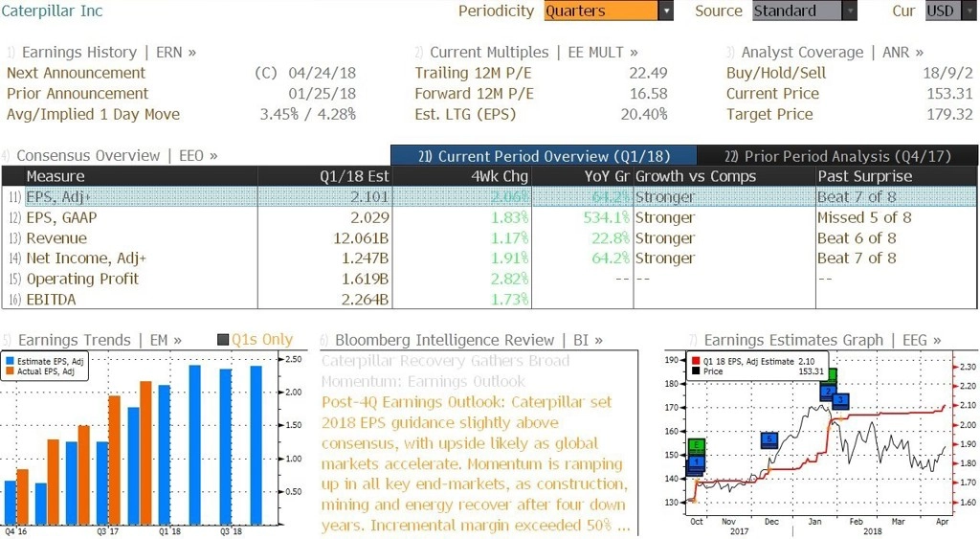
Task: Expand the Source Standard dropdown
Action: 850,11
